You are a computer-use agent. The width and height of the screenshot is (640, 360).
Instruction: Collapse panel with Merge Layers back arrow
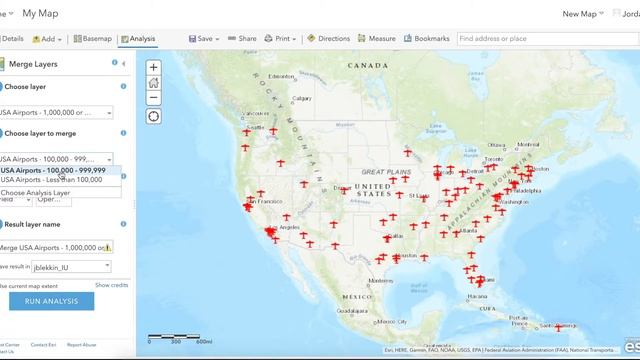pyautogui.click(x=124, y=63)
